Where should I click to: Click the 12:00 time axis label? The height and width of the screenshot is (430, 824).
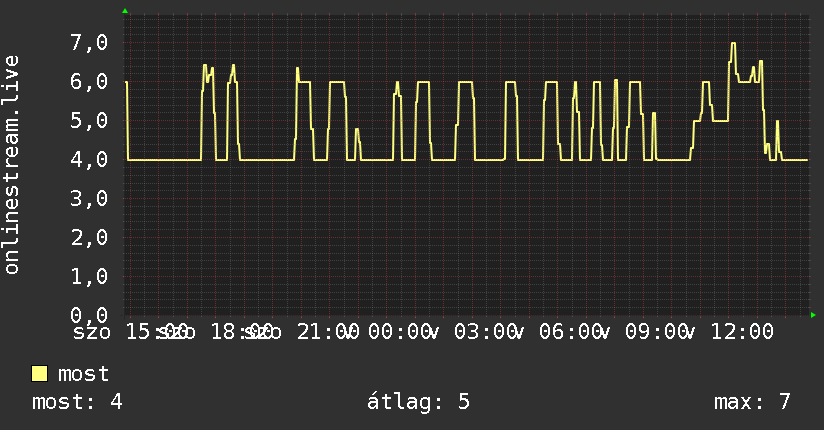742,332
